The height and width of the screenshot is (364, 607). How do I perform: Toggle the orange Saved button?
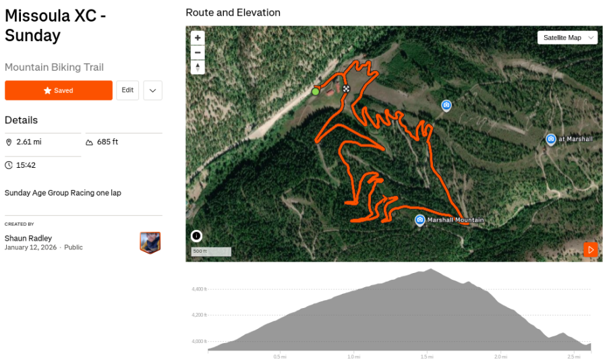click(59, 90)
